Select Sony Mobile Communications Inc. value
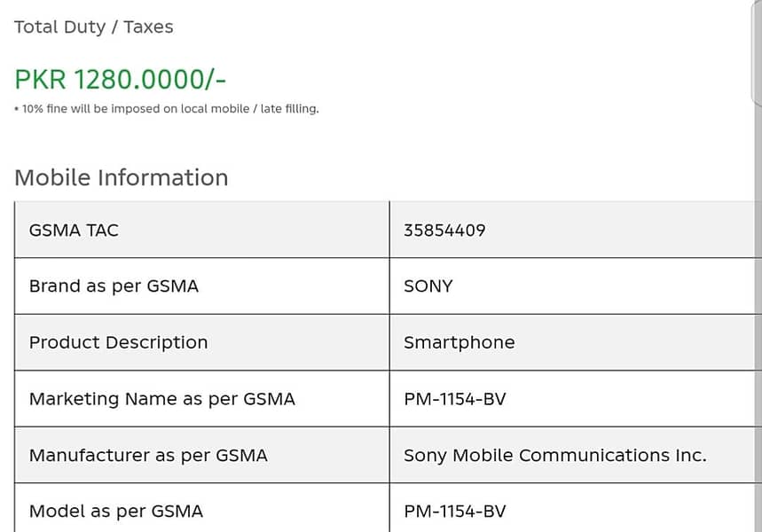The width and height of the screenshot is (762, 532). pyautogui.click(x=555, y=456)
